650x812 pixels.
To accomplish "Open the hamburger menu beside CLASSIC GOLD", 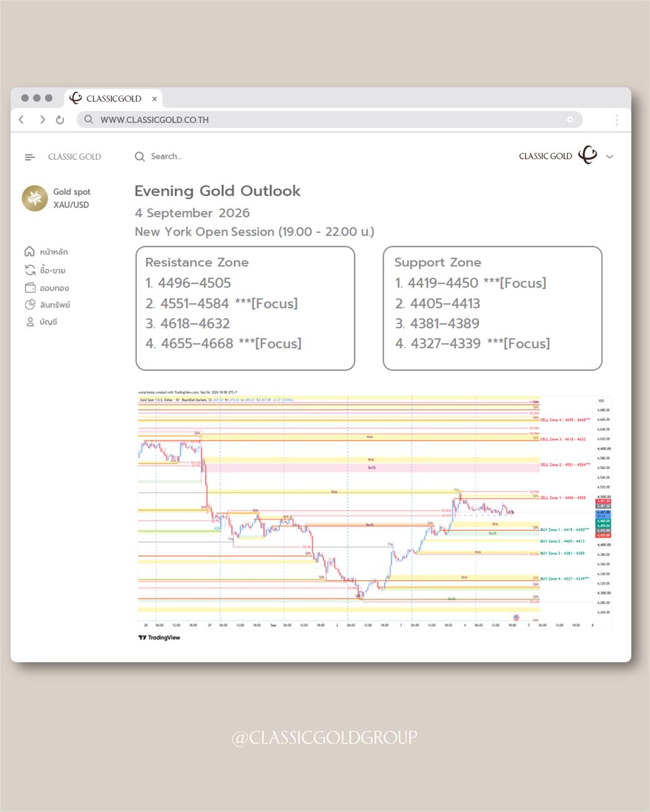I will [29, 157].
